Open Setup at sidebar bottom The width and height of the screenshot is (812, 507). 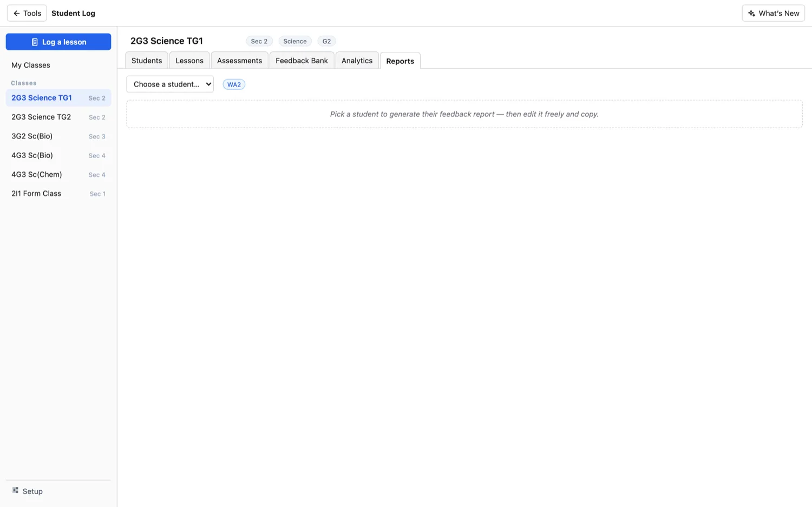32,491
